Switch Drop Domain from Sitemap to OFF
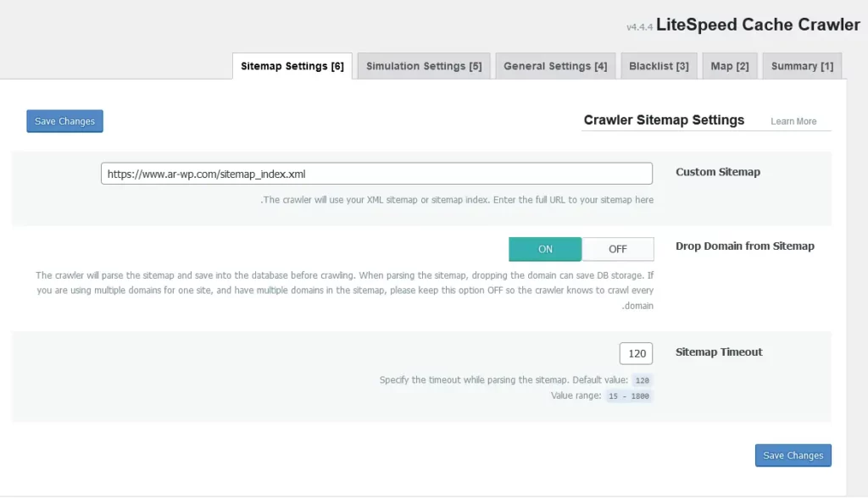 618,249
